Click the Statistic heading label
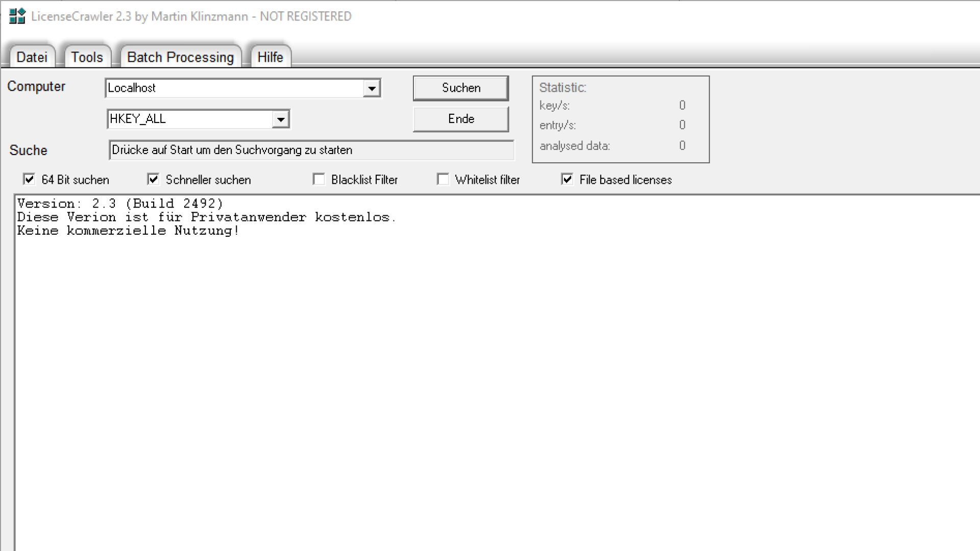The height and width of the screenshot is (551, 980). [562, 87]
